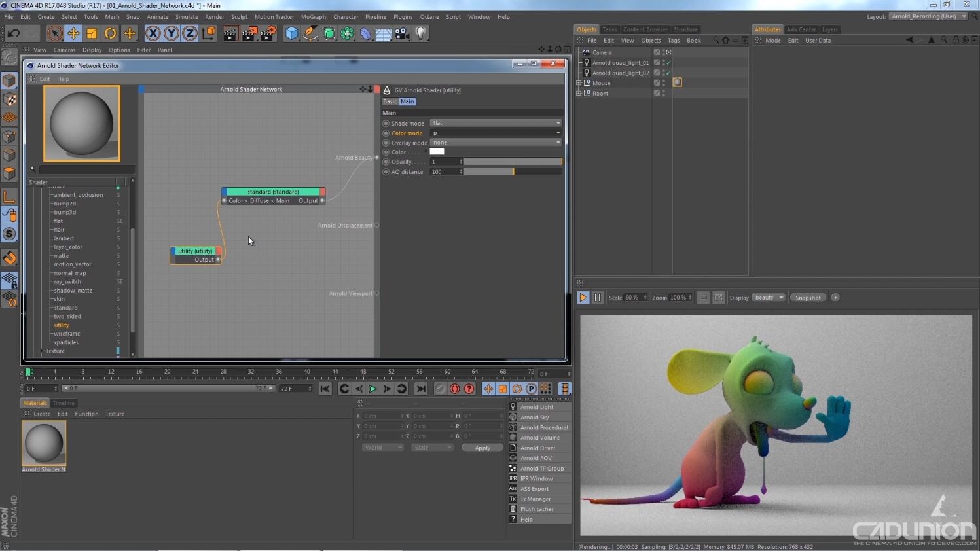Click the Apply button in coordinates

coord(482,448)
